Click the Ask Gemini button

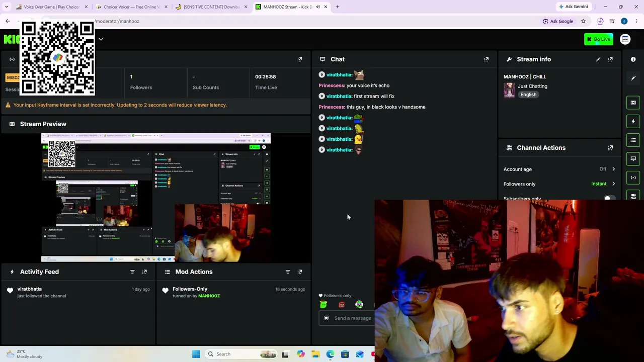(x=573, y=7)
